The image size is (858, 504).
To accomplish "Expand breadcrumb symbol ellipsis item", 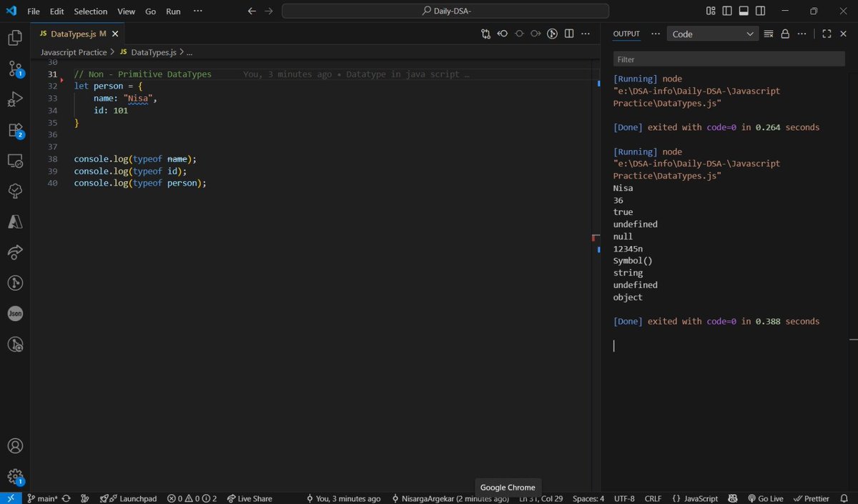I will pyautogui.click(x=189, y=52).
